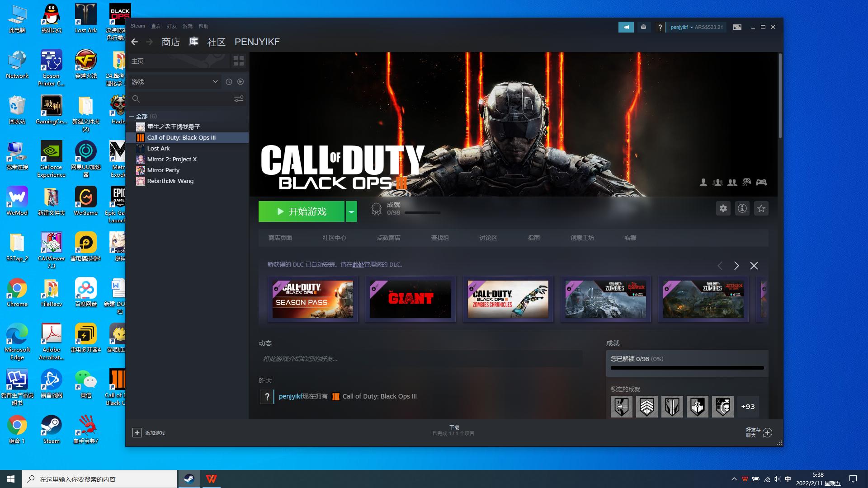
Task: Go to previous DLC page arrow
Action: click(720, 266)
